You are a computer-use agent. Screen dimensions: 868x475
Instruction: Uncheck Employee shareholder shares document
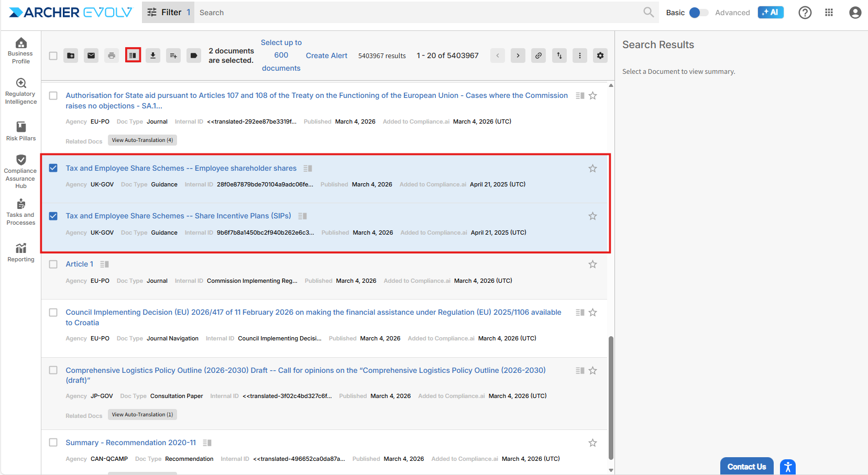coord(53,168)
